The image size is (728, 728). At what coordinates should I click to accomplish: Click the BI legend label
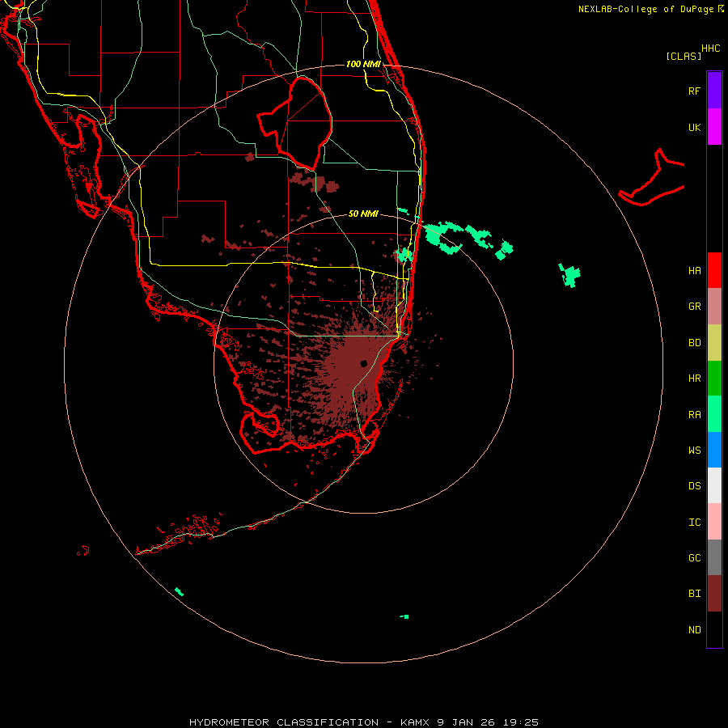[x=694, y=594]
